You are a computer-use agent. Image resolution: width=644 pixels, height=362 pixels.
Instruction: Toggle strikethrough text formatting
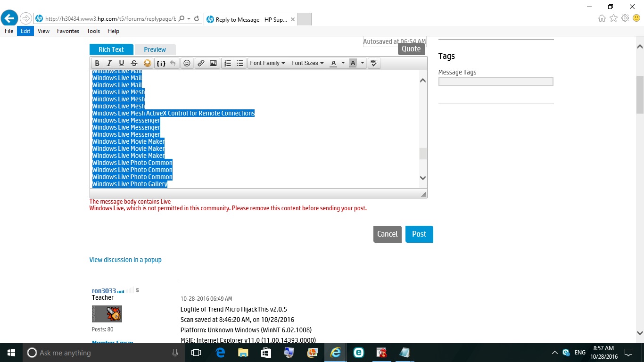134,63
